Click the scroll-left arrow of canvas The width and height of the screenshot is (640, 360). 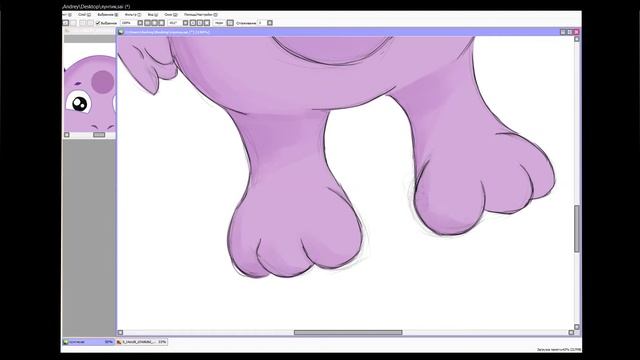120,332
